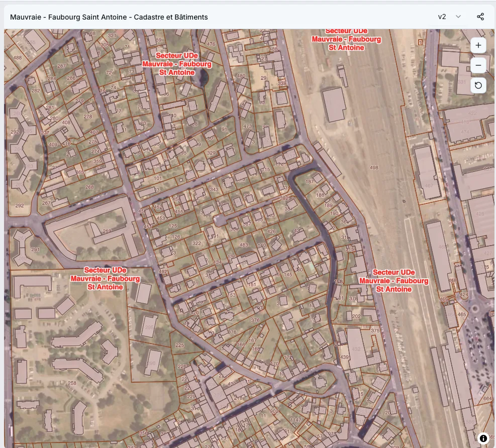This screenshot has height=448, width=496.
Task: Click parcel number 202
Action: click(356, 316)
